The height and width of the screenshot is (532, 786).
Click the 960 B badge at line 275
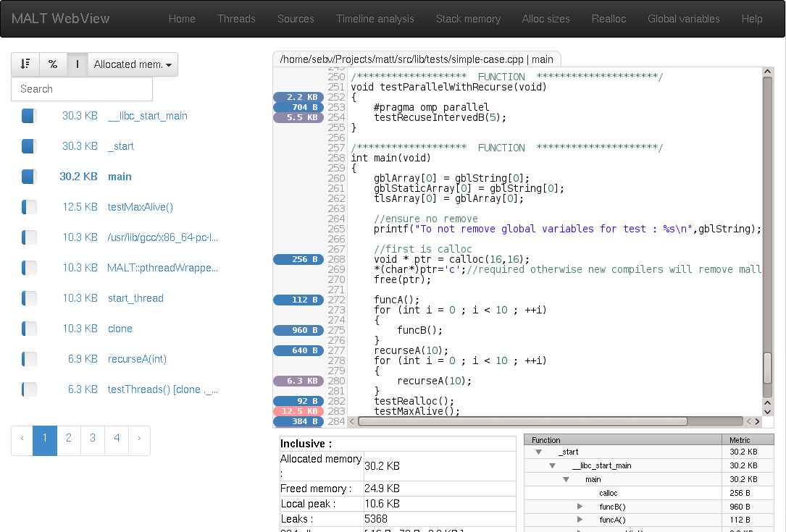298,330
